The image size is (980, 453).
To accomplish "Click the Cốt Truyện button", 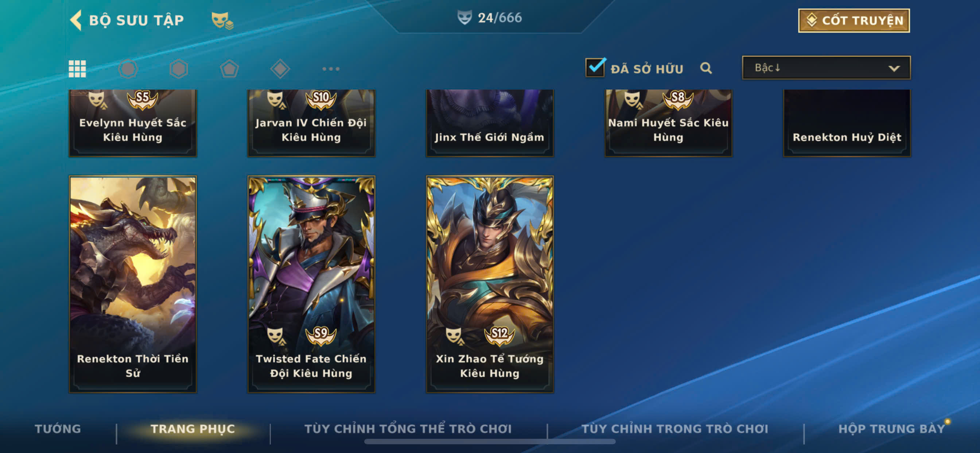I will [854, 20].
